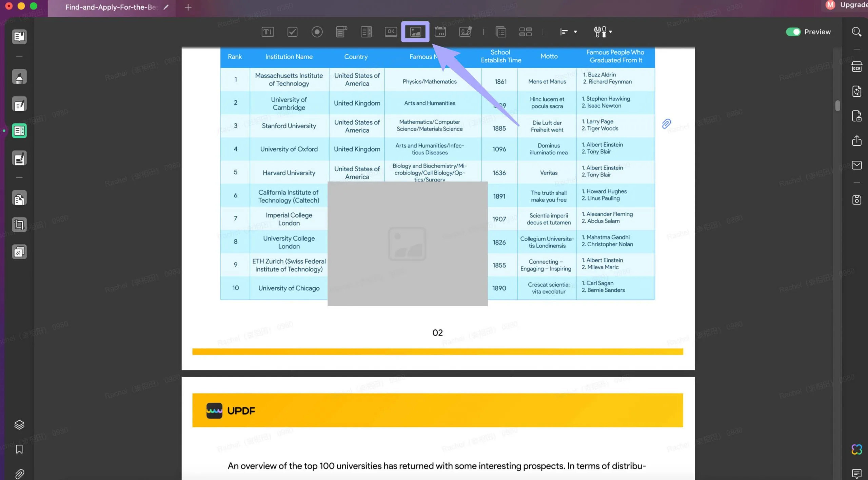Click the vertical scrollbar thumb

click(x=837, y=105)
